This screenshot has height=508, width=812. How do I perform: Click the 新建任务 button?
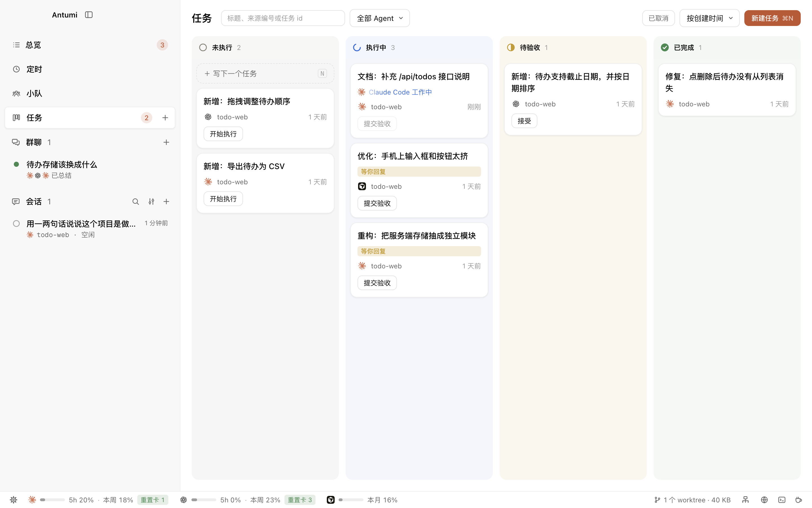[x=772, y=18]
